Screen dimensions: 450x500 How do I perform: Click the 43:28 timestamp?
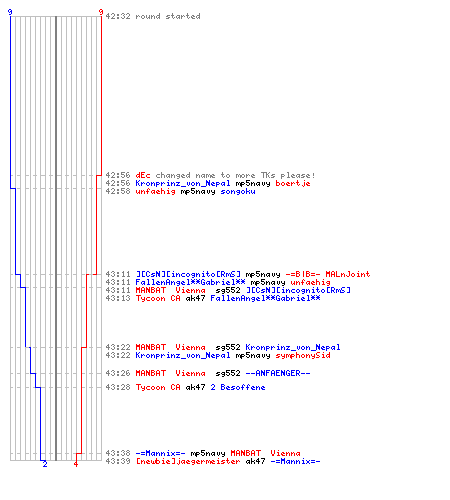click(x=118, y=387)
